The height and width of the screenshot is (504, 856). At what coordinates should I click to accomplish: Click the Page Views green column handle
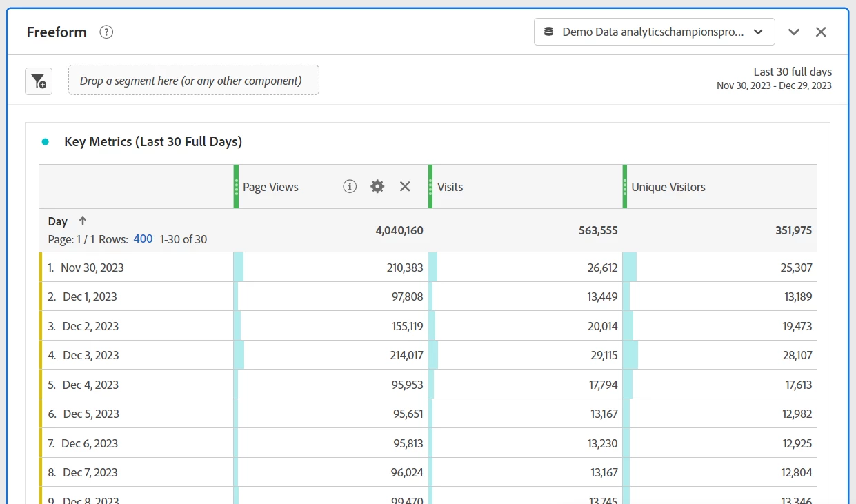(236, 186)
